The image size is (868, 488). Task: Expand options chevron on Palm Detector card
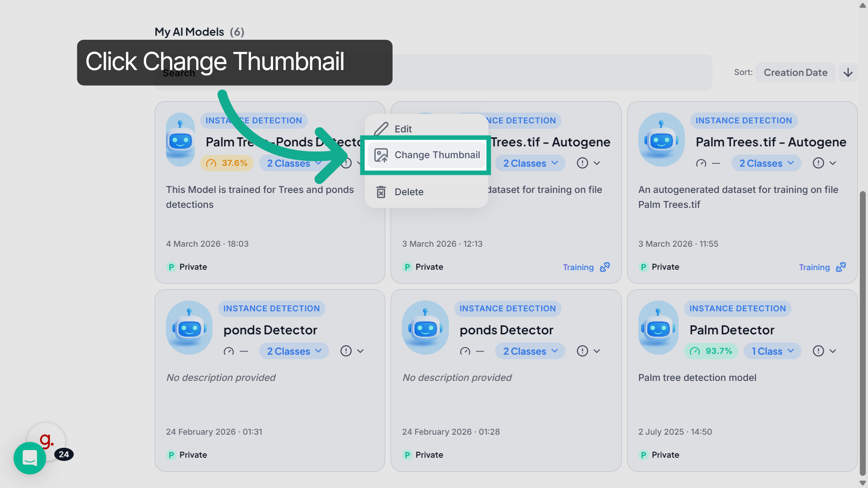(833, 351)
